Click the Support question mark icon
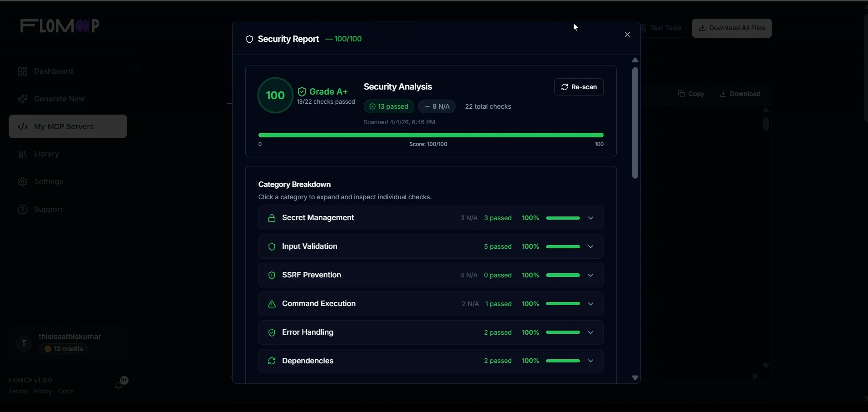The image size is (868, 412). (22, 210)
